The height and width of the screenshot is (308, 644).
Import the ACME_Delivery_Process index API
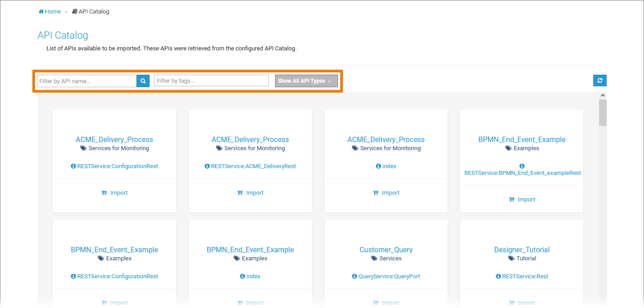(x=386, y=193)
